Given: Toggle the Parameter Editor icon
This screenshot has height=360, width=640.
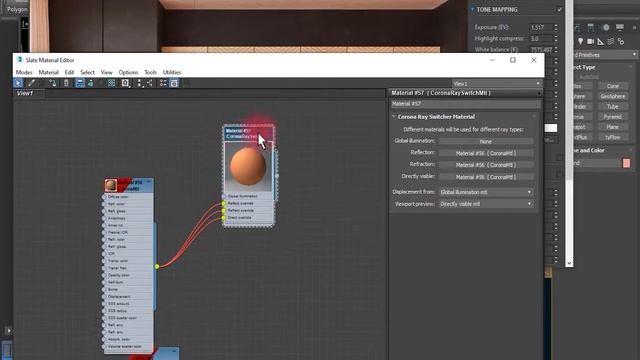Looking at the screenshot, I should (174, 83).
